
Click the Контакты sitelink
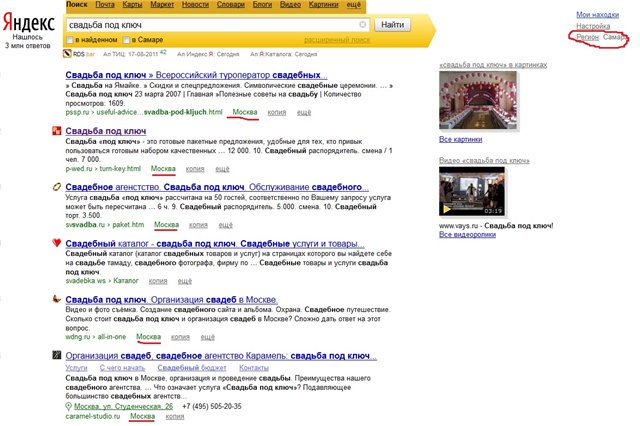coord(253,368)
